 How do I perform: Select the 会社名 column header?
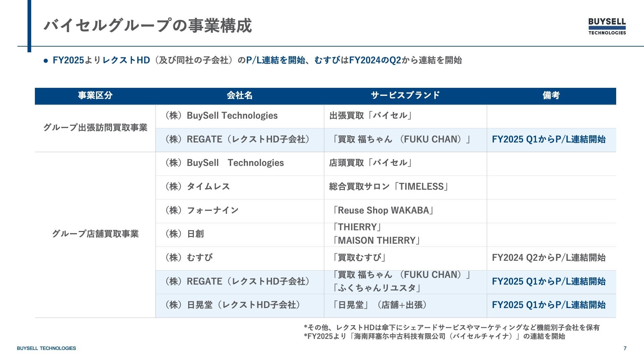239,96
